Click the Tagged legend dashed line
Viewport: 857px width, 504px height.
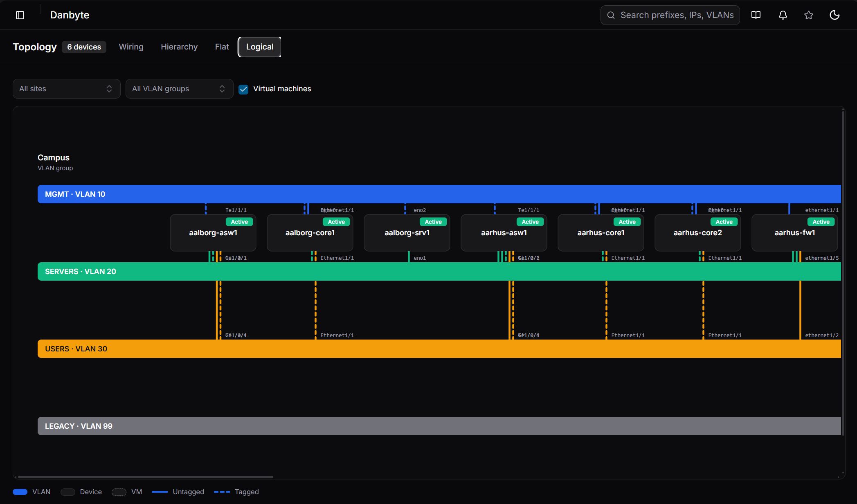[x=222, y=492]
